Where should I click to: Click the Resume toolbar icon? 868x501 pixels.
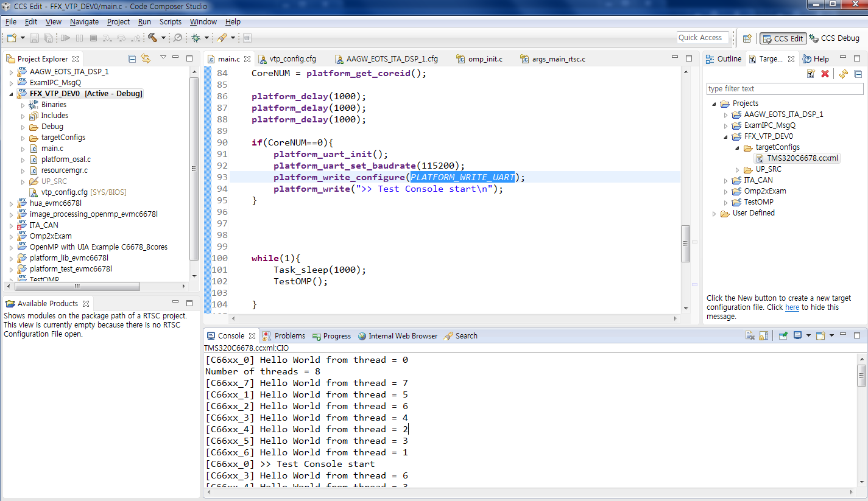pyautogui.click(x=65, y=38)
